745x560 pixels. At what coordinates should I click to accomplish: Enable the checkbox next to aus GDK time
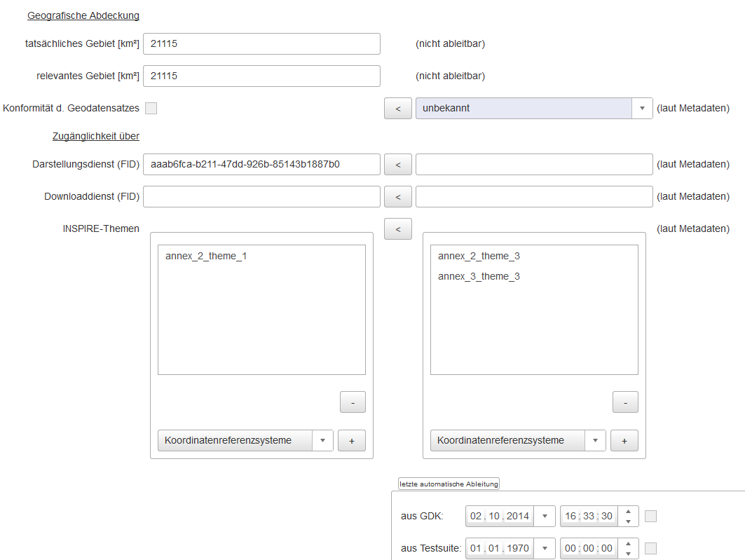pos(650,517)
